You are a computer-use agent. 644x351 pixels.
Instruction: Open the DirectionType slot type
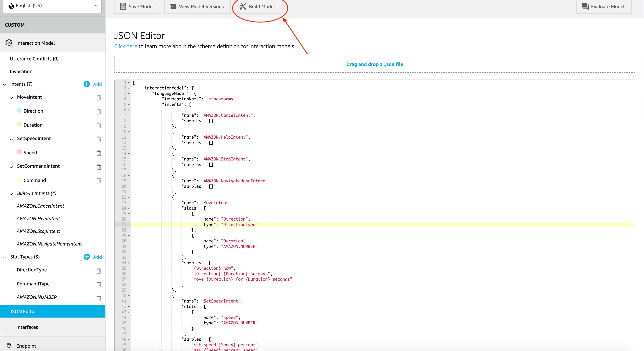32,270
